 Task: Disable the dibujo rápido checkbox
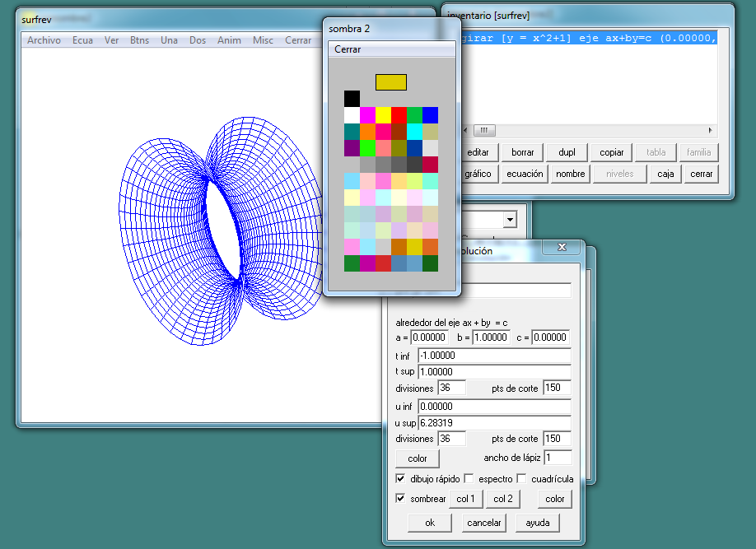400,478
